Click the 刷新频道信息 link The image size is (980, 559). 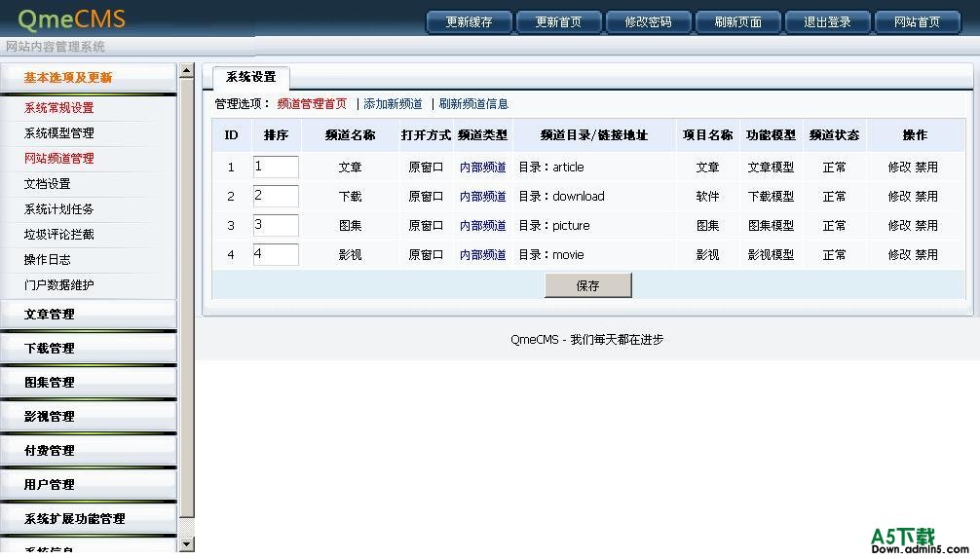tap(473, 104)
